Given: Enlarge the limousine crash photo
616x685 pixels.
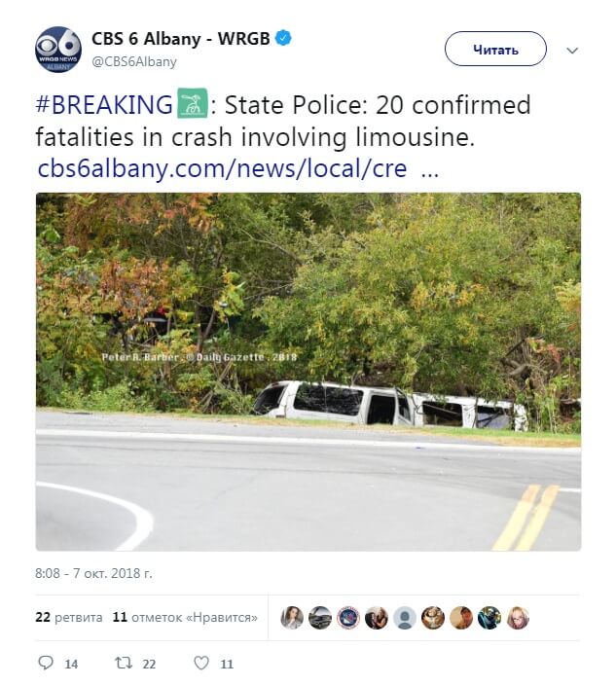Looking at the screenshot, I should (308, 372).
